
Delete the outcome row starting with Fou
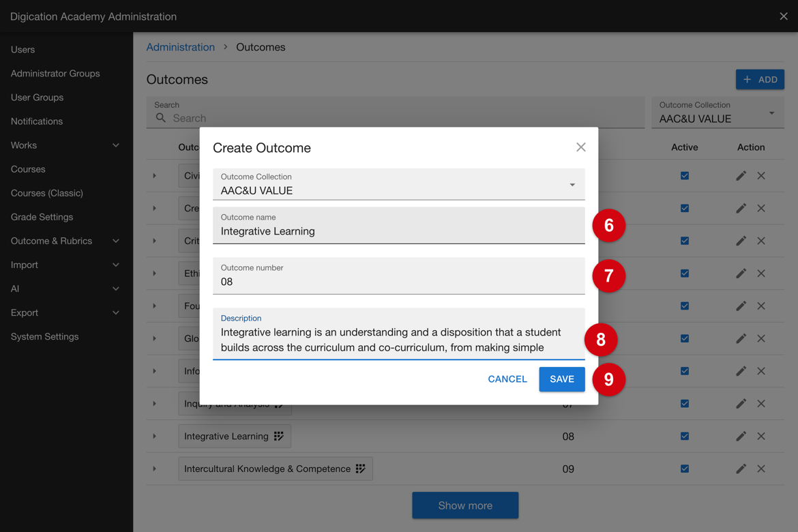761,306
